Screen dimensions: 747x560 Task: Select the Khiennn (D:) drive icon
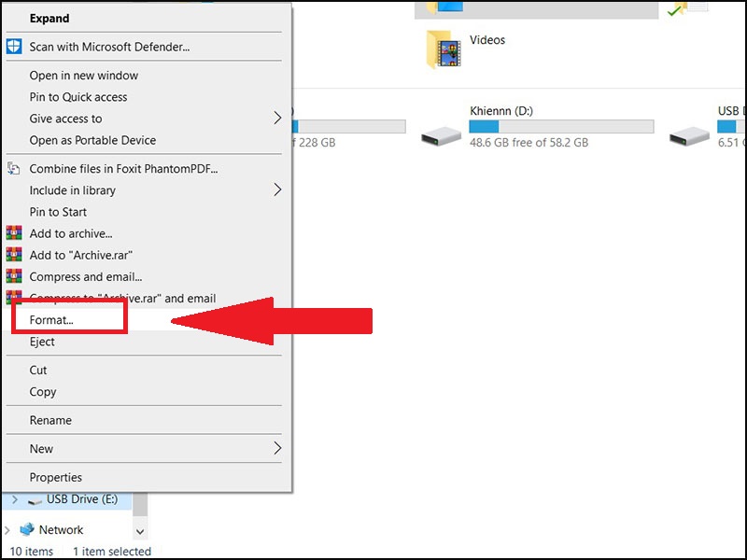[441, 135]
